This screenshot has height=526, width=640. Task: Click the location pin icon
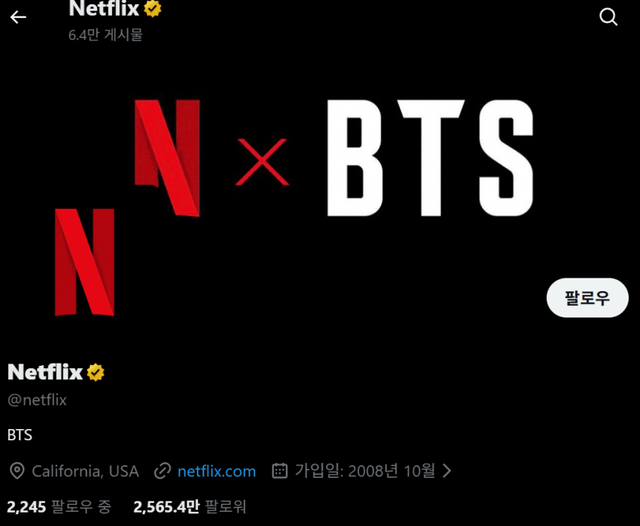pos(17,471)
